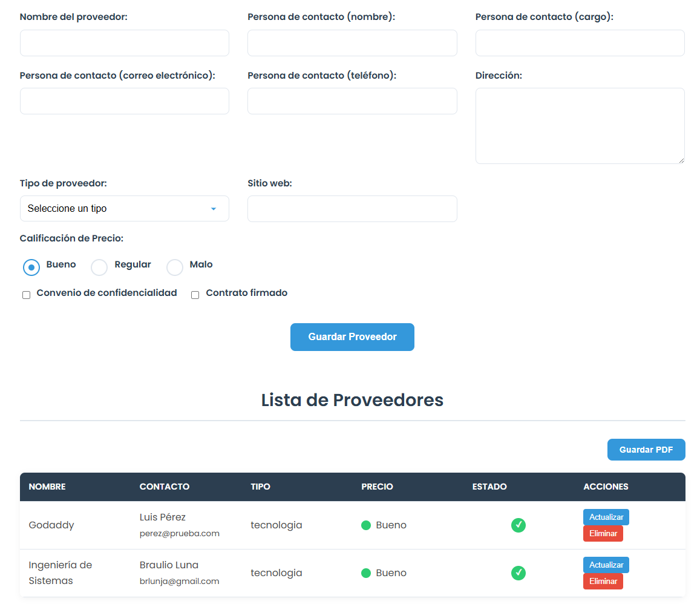Image resolution: width=700 pixels, height=607 pixels.
Task: Check Convenio de confidencialidad checkbox
Action: [27, 295]
